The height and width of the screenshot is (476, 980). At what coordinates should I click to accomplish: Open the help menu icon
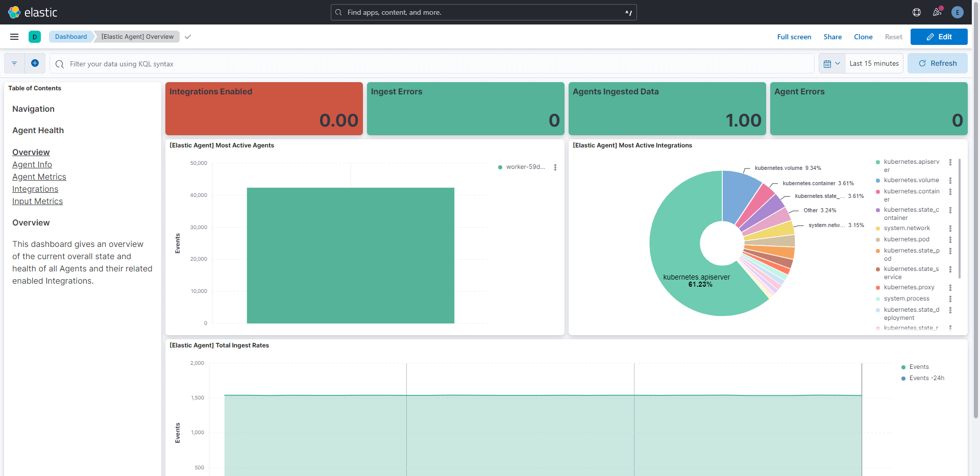[x=917, y=12]
